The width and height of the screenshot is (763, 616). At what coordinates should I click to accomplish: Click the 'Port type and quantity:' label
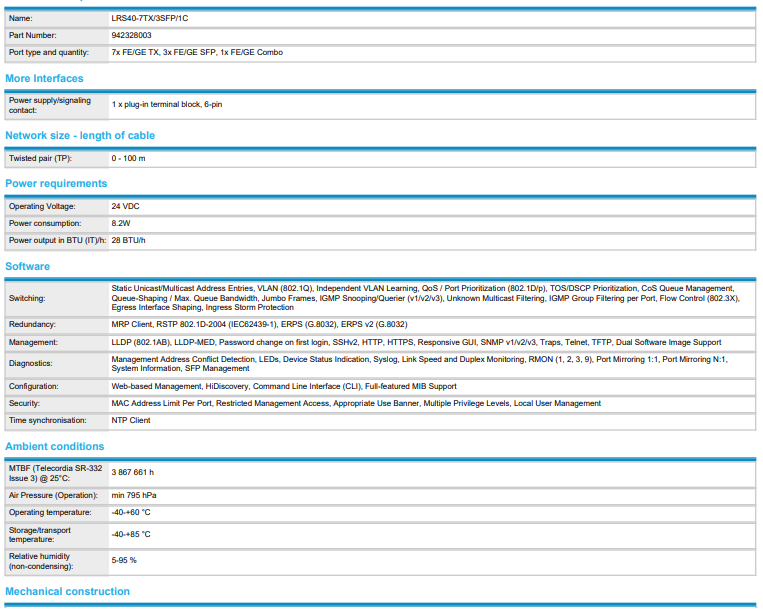tap(49, 53)
